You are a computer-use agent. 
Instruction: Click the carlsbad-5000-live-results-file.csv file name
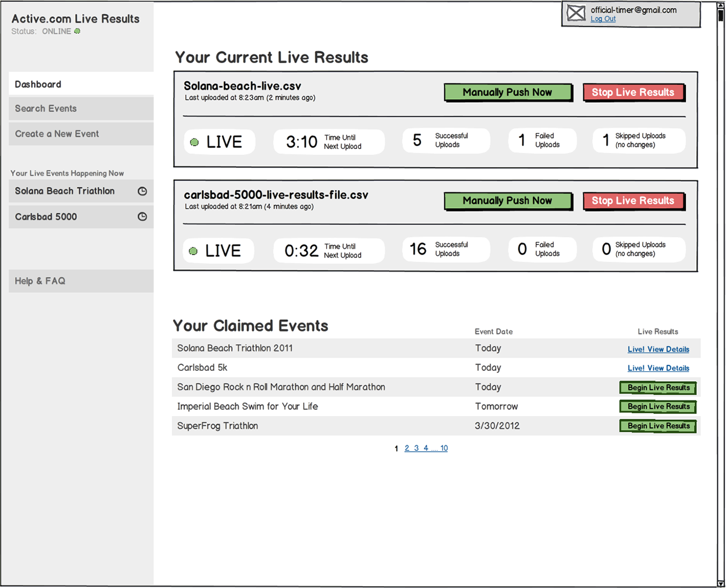click(x=276, y=195)
